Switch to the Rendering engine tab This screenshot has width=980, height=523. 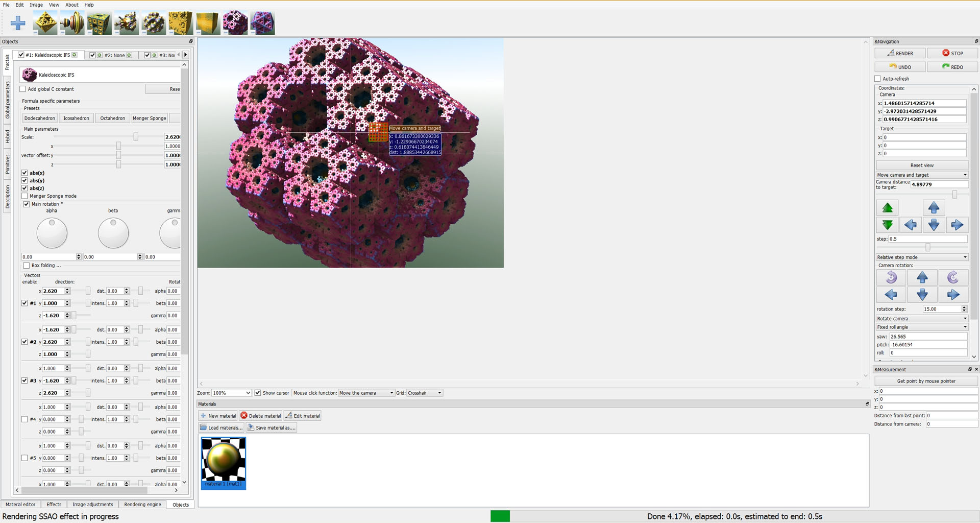coord(142,505)
